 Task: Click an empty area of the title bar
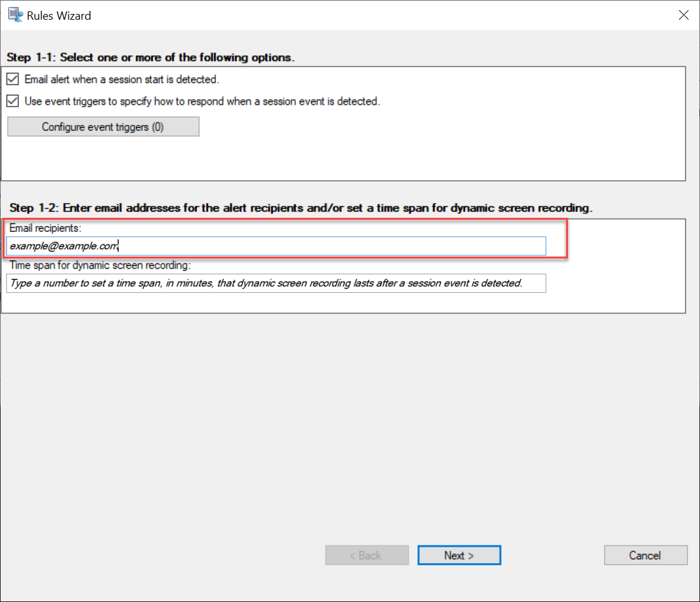(x=381, y=15)
